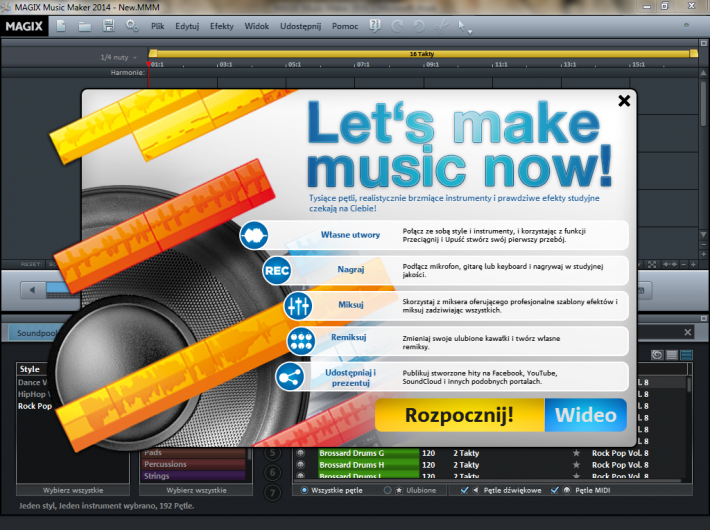Click the yellow Rozpocznij! button
The height and width of the screenshot is (530, 710).
coord(460,415)
